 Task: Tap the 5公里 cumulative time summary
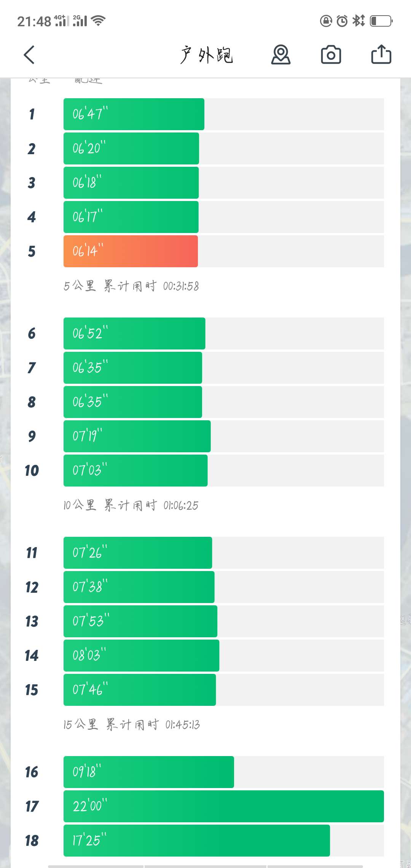click(131, 286)
